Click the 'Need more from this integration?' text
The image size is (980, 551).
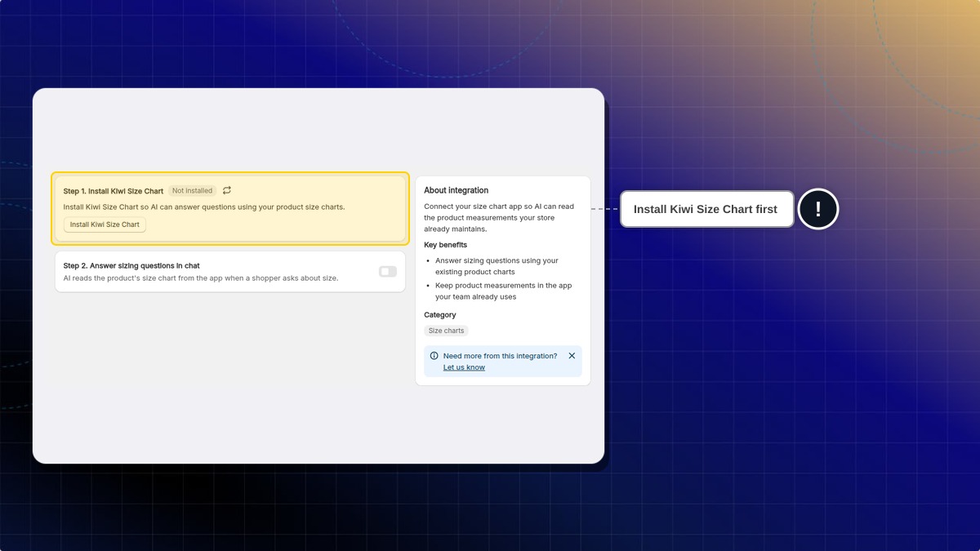(x=500, y=356)
